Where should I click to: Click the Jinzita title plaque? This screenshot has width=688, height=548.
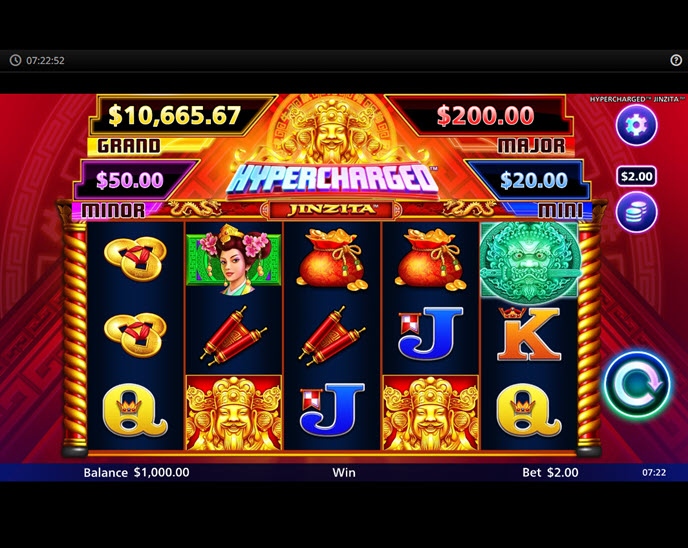pyautogui.click(x=331, y=210)
